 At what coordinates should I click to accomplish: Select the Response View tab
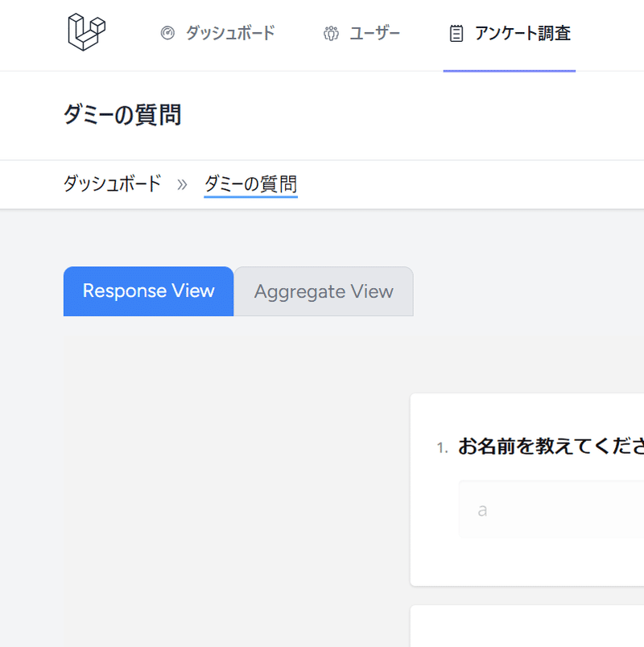(148, 291)
